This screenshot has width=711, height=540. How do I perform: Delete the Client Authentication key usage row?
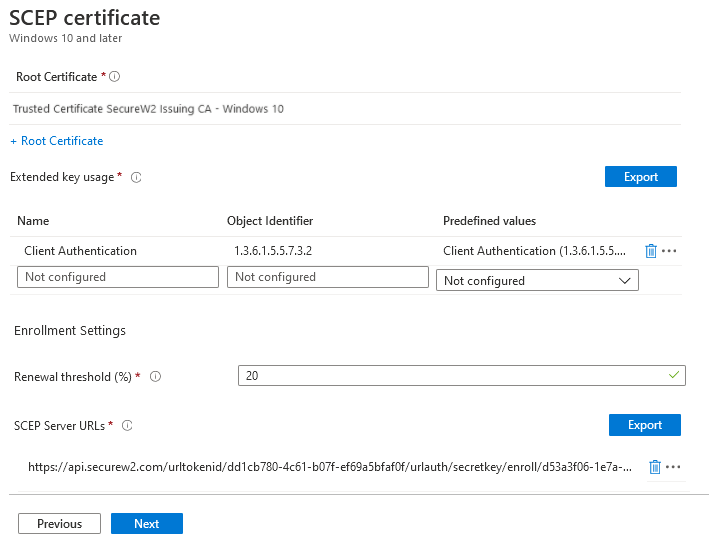click(x=651, y=251)
